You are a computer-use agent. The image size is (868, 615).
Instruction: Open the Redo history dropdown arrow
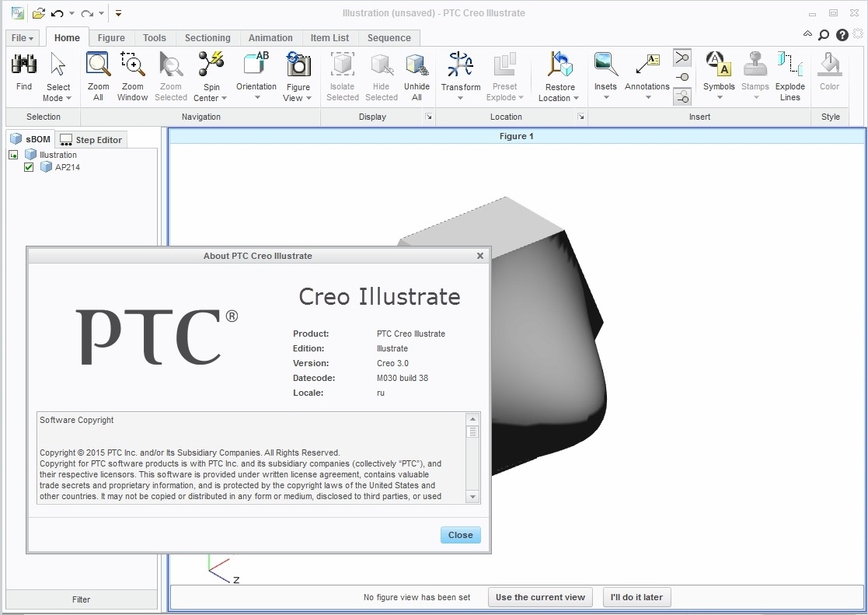point(101,13)
